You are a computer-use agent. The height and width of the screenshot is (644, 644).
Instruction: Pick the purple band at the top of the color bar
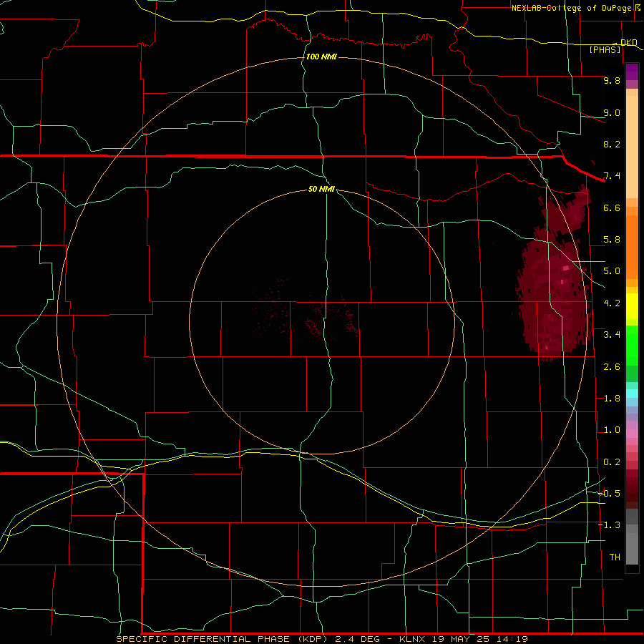[632, 72]
